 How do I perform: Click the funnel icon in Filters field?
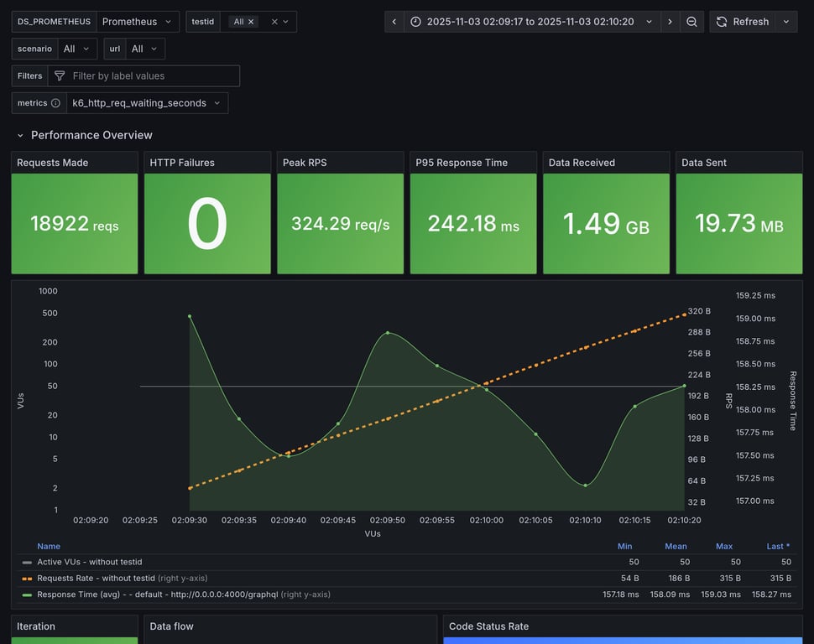pyautogui.click(x=60, y=76)
